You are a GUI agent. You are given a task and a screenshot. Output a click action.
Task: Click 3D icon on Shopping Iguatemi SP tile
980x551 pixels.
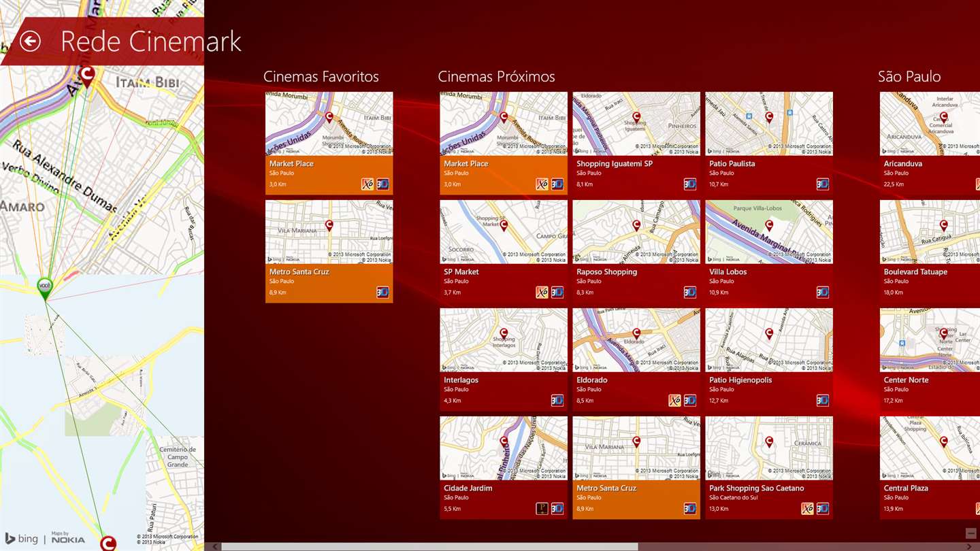(x=690, y=184)
